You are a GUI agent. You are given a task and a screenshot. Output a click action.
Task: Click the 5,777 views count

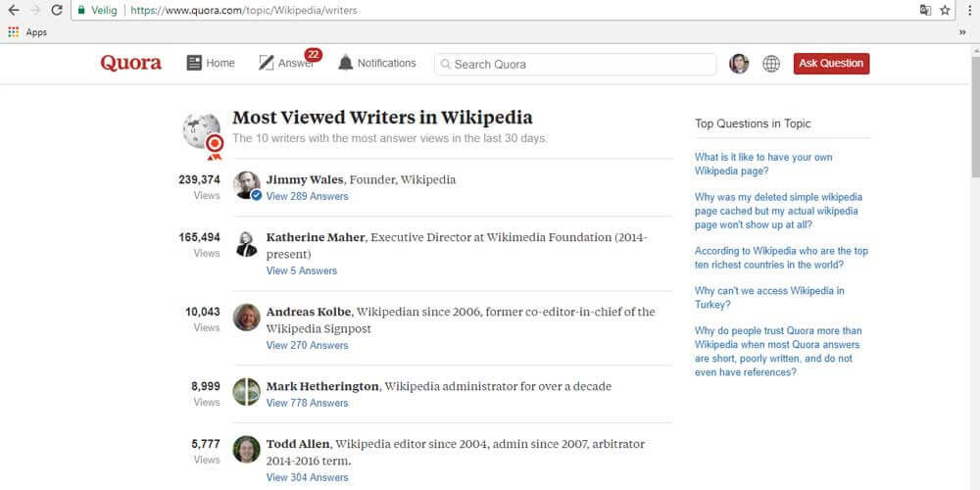pyautogui.click(x=206, y=444)
